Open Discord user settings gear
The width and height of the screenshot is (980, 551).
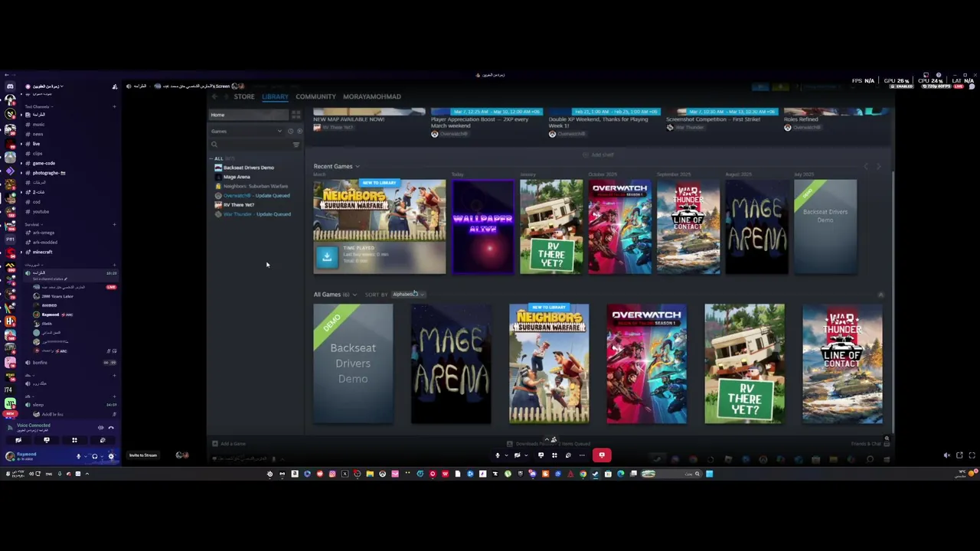pos(111,456)
